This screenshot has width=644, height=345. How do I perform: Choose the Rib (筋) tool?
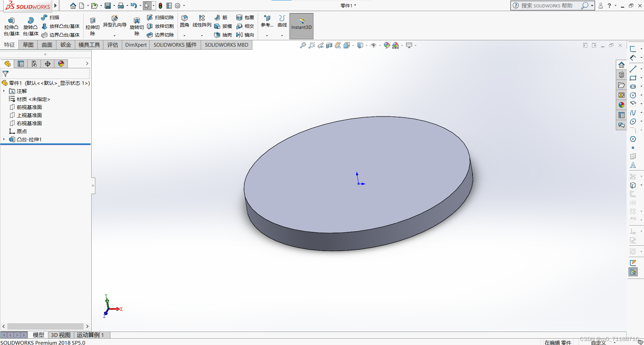[221, 17]
